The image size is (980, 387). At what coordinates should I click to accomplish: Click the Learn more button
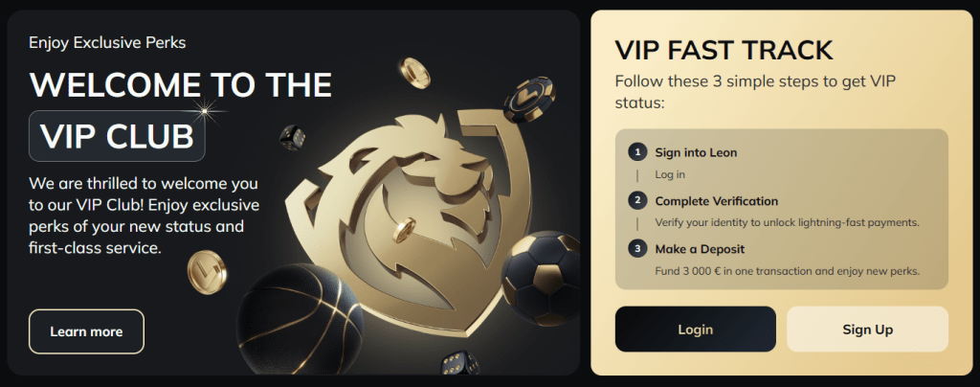[86, 331]
